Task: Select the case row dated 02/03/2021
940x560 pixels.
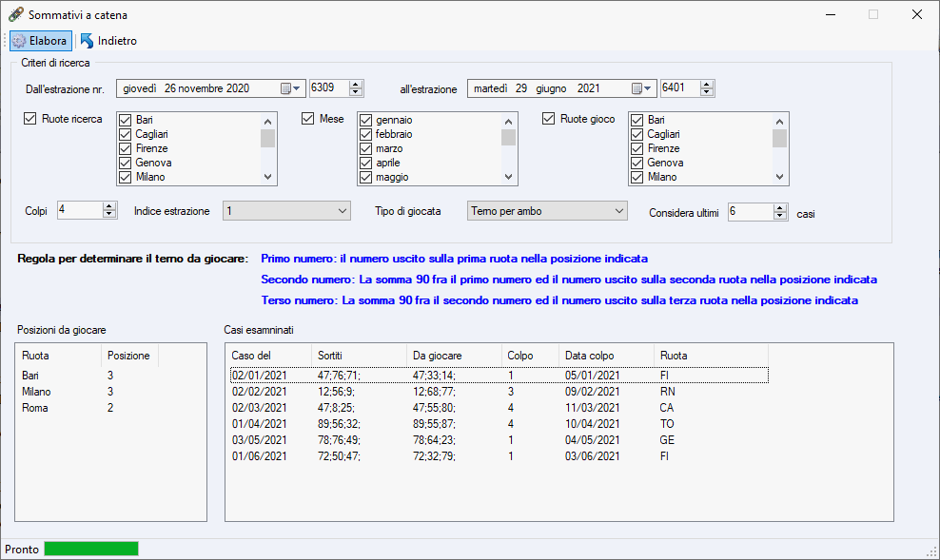Action: point(499,408)
